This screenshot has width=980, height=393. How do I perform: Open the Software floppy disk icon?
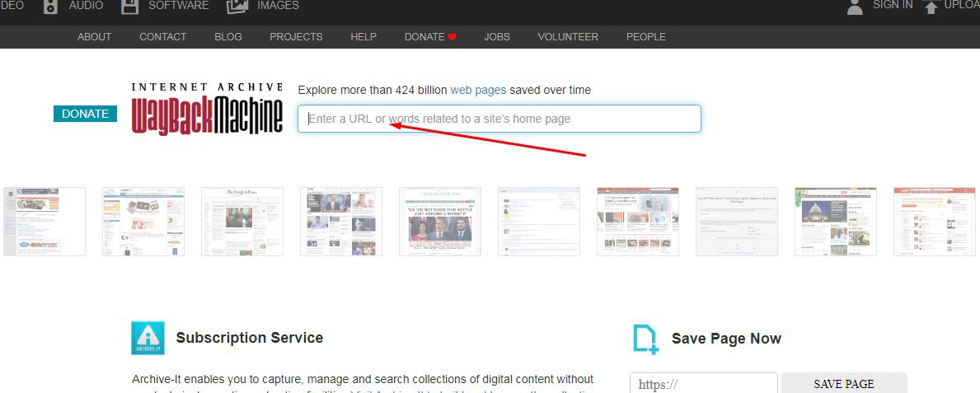[129, 7]
